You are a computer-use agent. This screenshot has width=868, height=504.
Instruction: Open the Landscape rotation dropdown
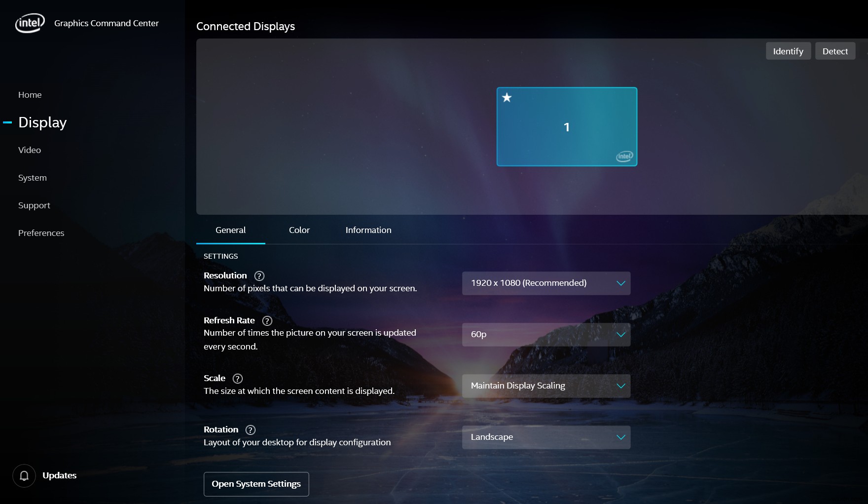click(x=546, y=437)
